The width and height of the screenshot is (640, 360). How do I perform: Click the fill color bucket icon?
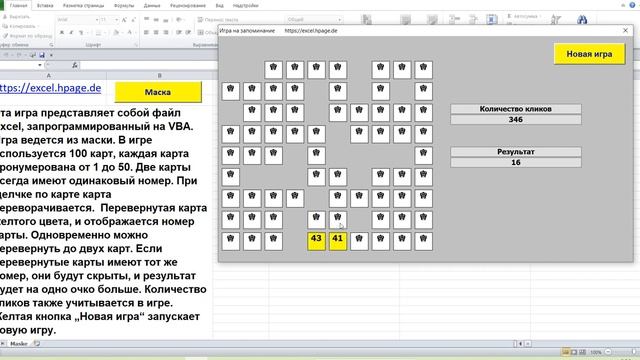tap(116, 32)
